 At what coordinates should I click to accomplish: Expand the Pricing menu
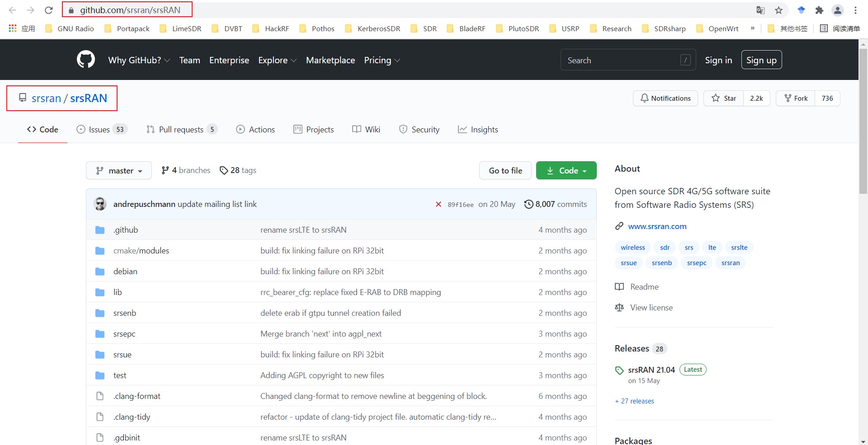point(382,60)
